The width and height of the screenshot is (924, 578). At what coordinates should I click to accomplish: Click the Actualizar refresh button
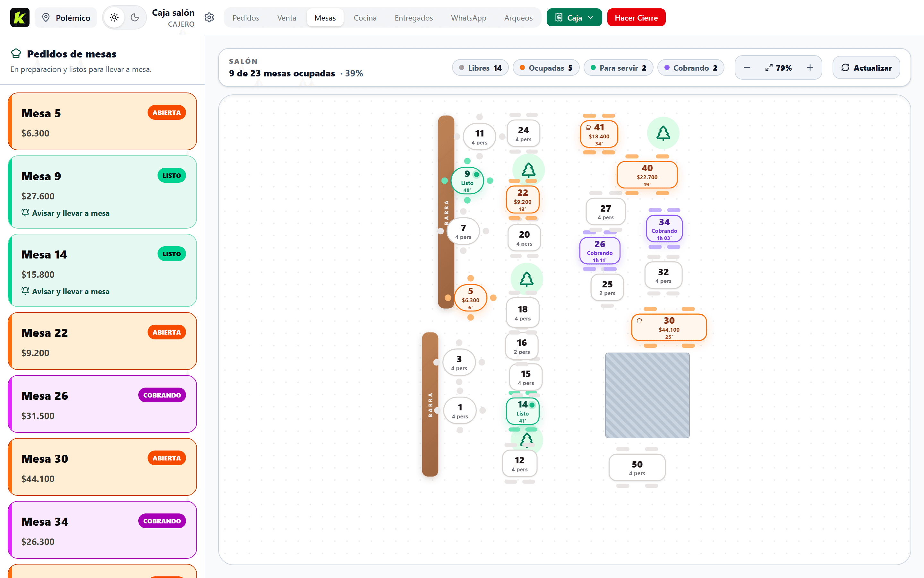tap(866, 68)
